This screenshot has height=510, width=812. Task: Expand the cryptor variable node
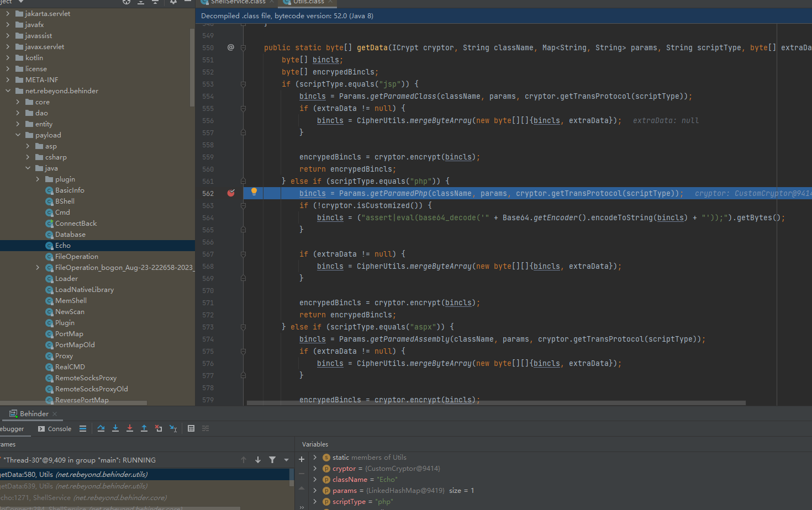[315, 469]
